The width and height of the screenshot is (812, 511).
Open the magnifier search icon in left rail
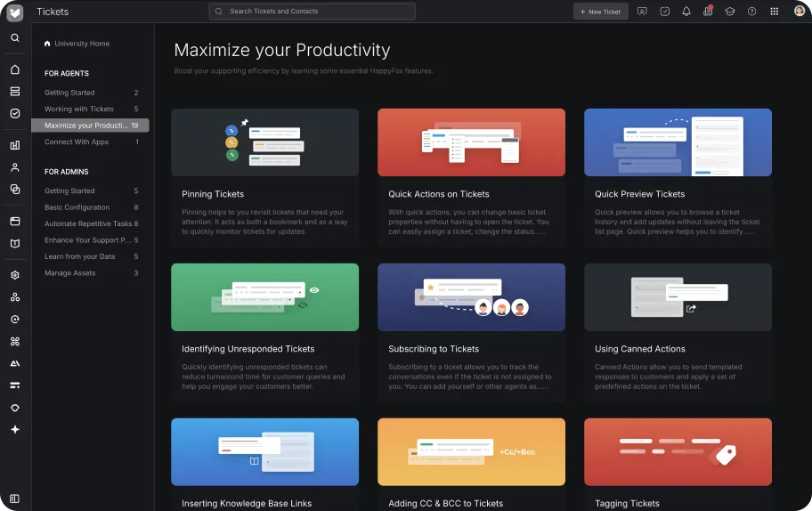[x=15, y=37]
